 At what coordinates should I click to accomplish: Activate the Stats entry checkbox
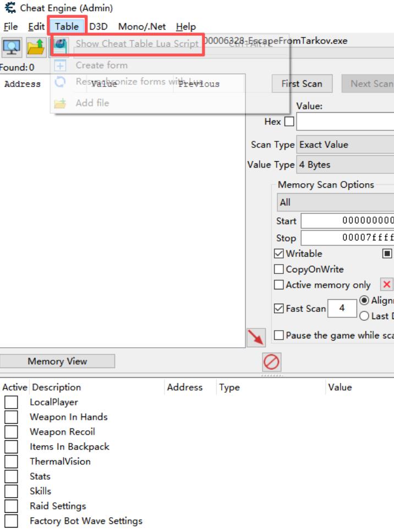pyautogui.click(x=11, y=476)
